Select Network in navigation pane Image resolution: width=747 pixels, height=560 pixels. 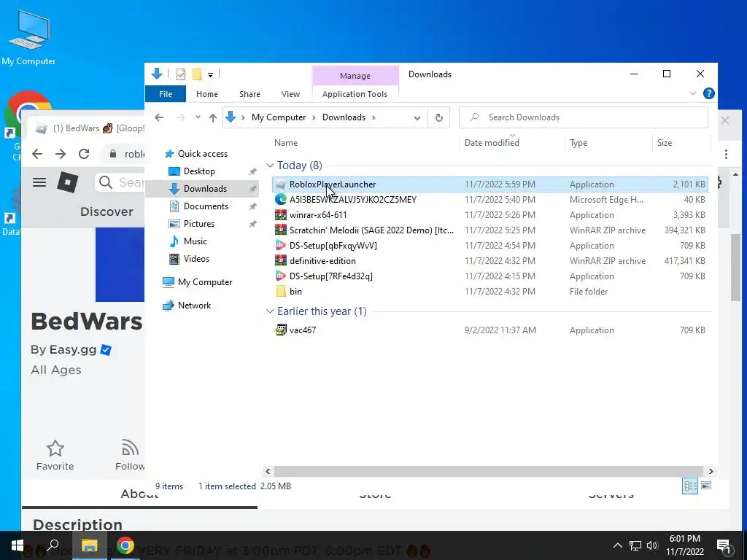194,306
